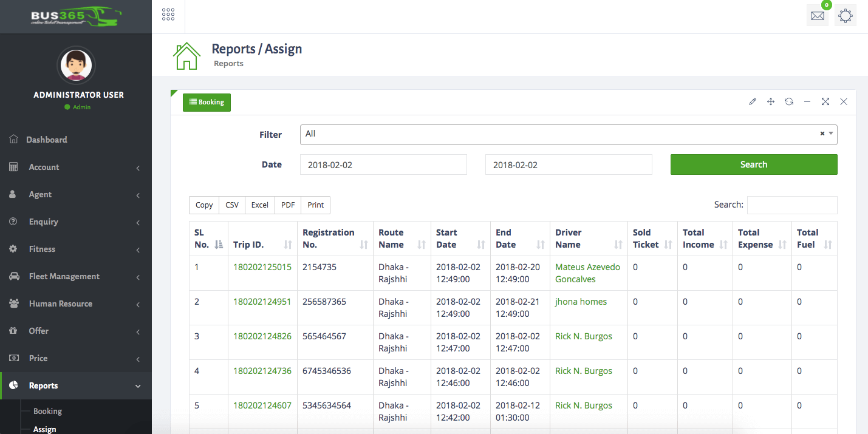Viewport: 868px width, 434px height.
Task: Open the settings gear icon in top bar
Action: [x=845, y=15]
